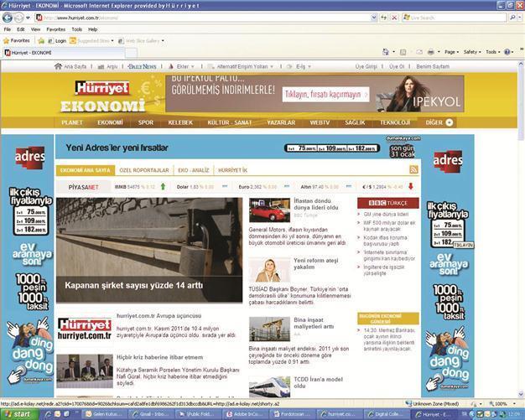This screenshot has width=525, height=420.
Task: Click the browser Forward arrow button
Action: (x=18, y=18)
